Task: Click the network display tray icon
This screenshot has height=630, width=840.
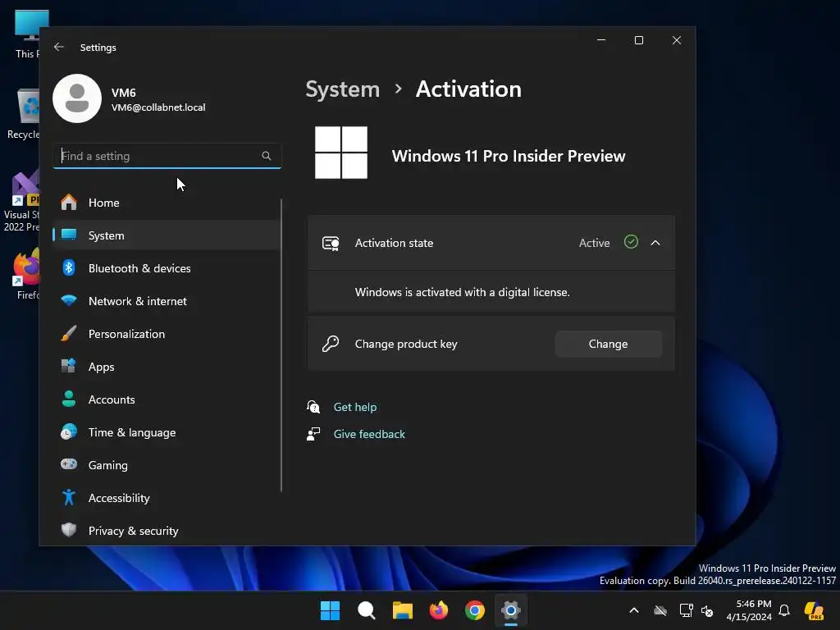Action: tap(686, 610)
